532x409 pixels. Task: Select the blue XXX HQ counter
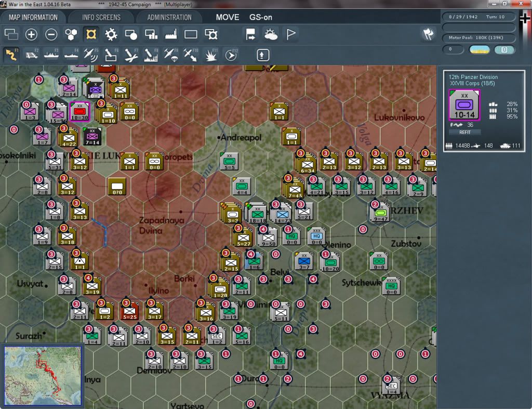316,236
